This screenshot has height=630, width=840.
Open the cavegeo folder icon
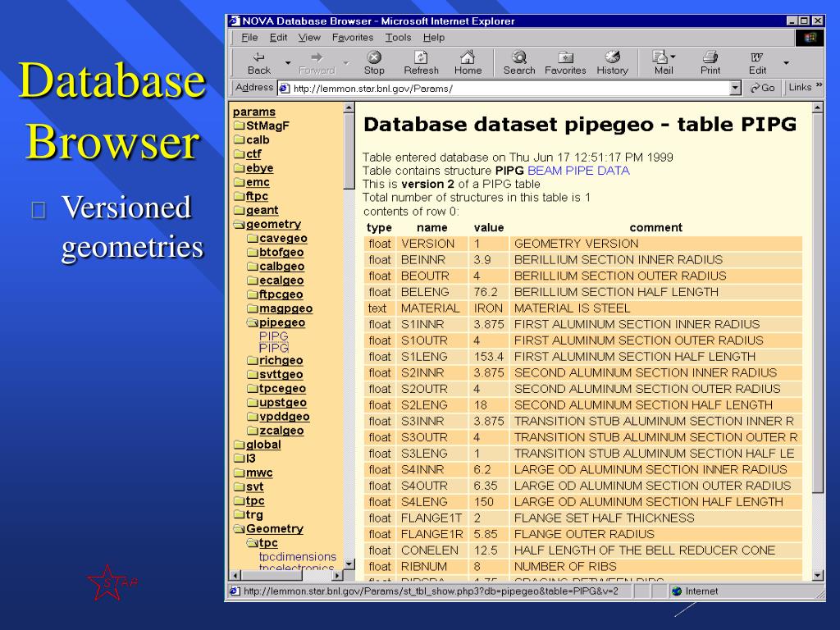point(253,239)
